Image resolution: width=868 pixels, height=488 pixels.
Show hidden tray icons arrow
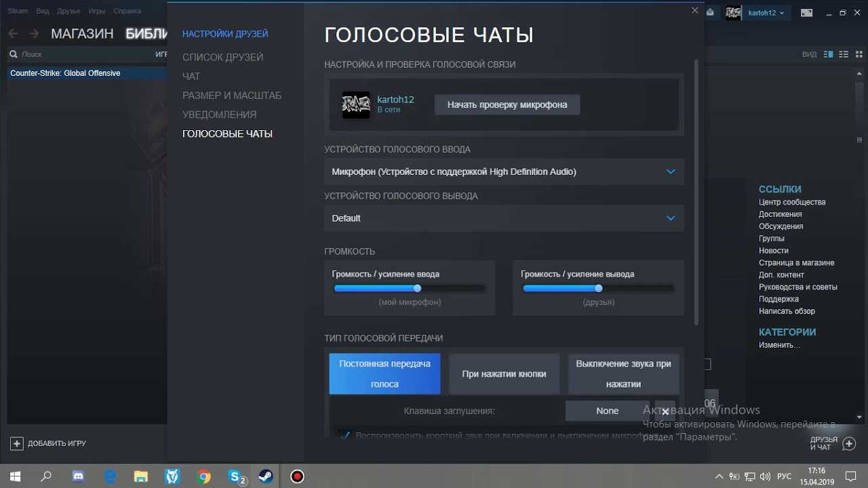coord(719,476)
